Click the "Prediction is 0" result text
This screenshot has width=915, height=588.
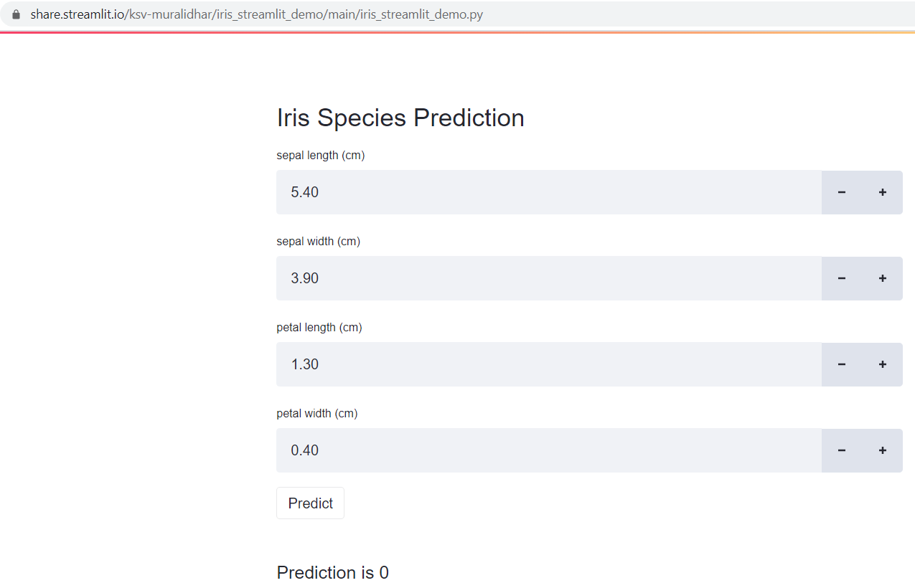[333, 572]
